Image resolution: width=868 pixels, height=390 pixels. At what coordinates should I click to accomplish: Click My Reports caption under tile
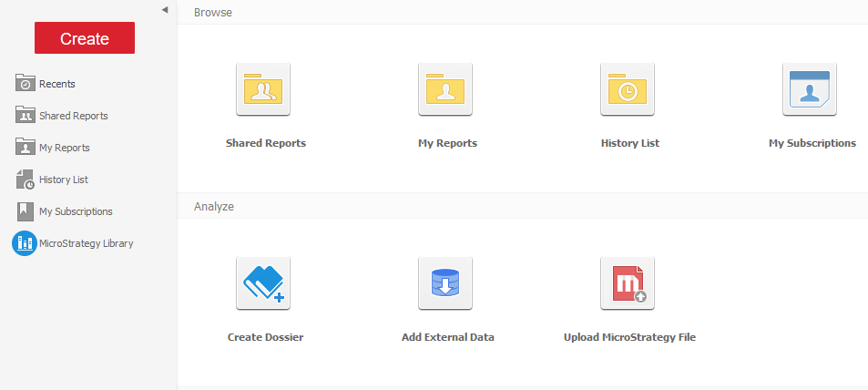447,143
